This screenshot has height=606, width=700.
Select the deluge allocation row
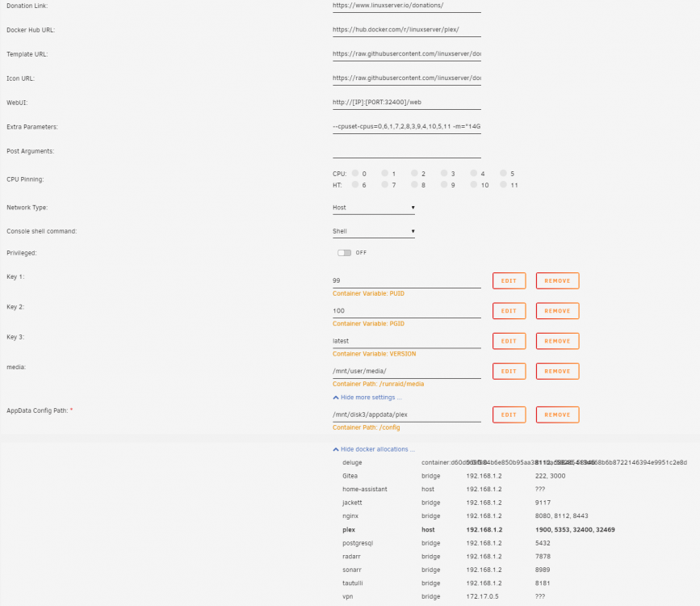pos(514,462)
